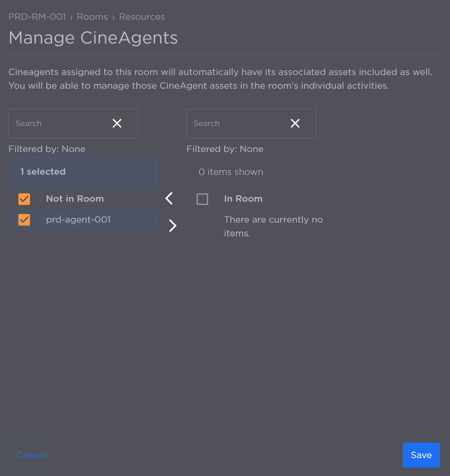Image resolution: width=450 pixels, height=476 pixels.
Task: Uncheck the Not in Room select-all checkbox
Action: coord(24,199)
